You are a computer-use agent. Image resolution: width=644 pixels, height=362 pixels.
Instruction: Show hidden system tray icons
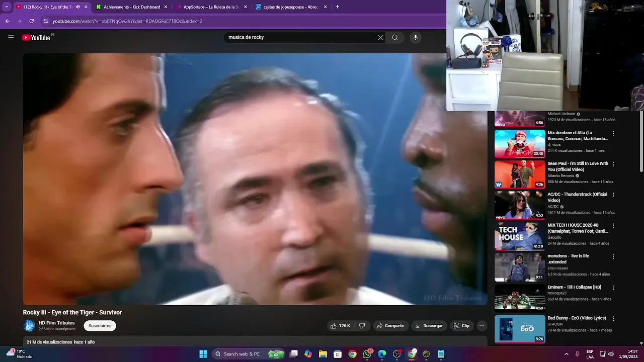(566, 354)
